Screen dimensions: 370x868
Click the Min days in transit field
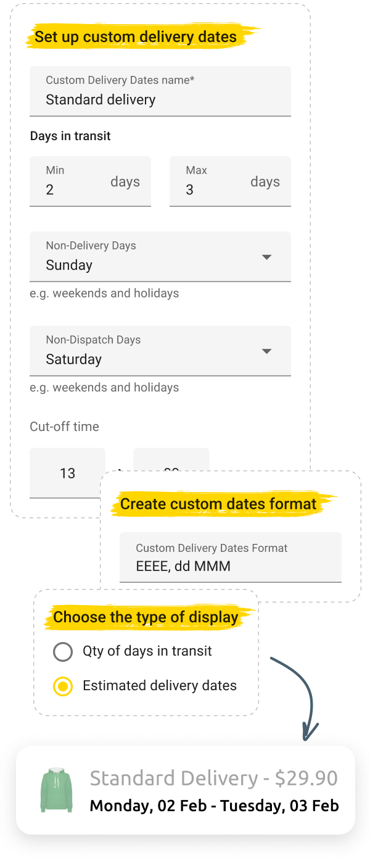click(x=90, y=182)
